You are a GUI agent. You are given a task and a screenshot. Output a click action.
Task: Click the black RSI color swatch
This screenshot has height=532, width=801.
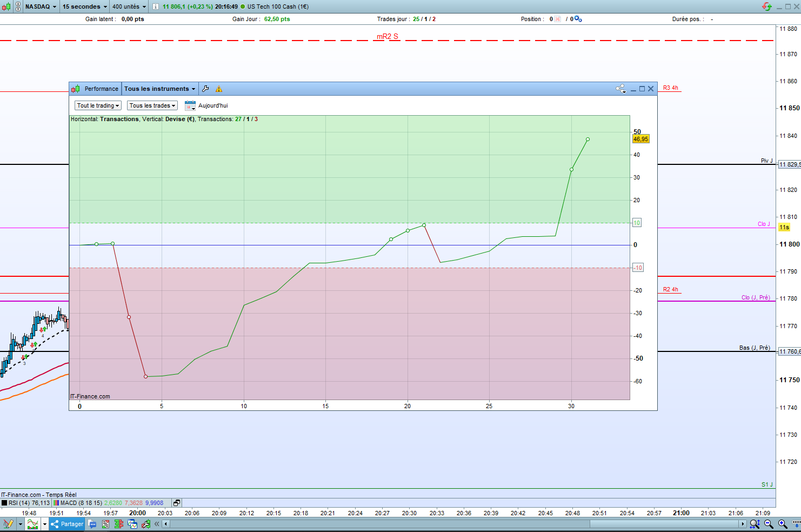[4, 503]
